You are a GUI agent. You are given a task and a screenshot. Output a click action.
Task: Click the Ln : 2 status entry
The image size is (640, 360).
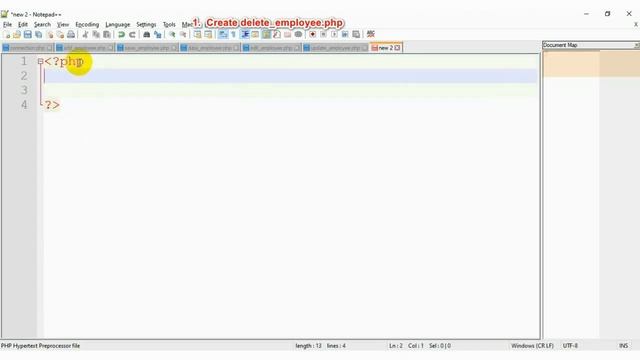[x=396, y=346]
